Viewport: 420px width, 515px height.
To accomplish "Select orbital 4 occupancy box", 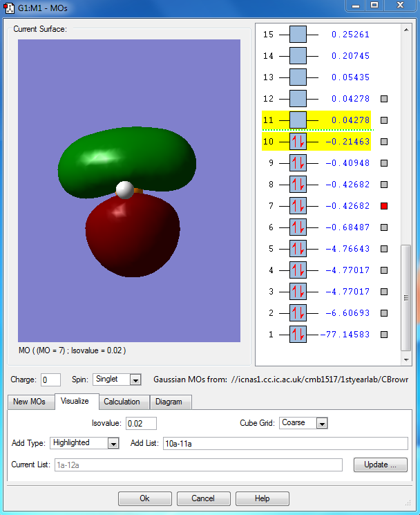I will pyautogui.click(x=298, y=270).
